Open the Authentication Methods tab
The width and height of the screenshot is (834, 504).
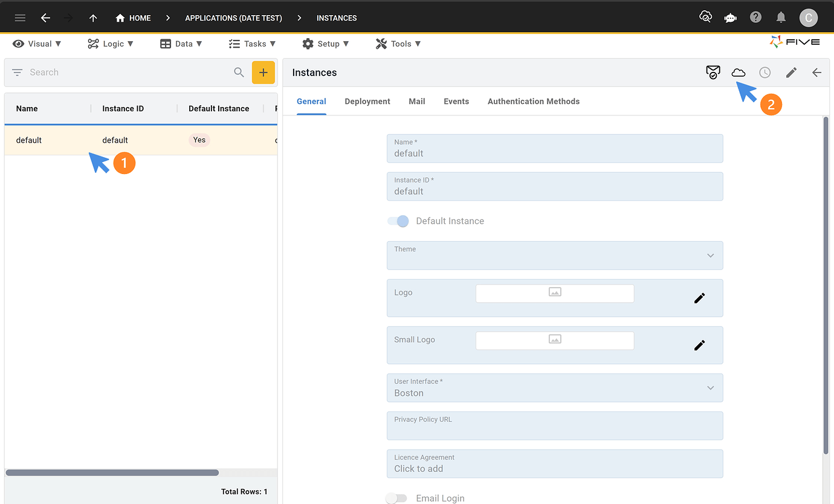(x=533, y=101)
